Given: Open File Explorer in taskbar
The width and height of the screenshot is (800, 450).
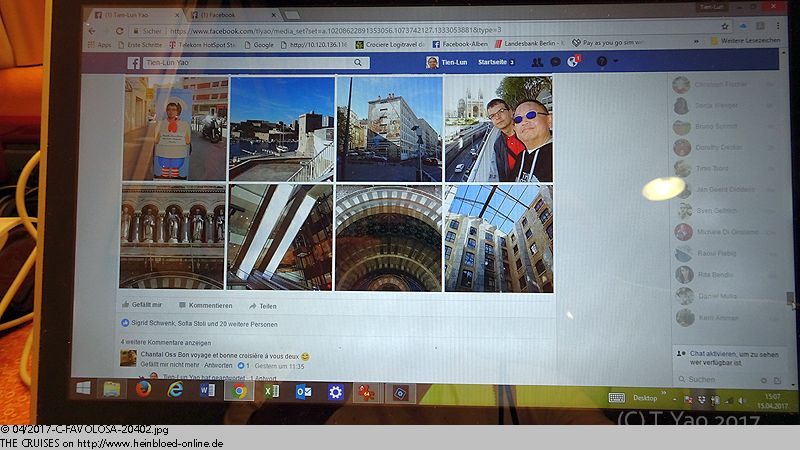Looking at the screenshot, I should (x=112, y=389).
